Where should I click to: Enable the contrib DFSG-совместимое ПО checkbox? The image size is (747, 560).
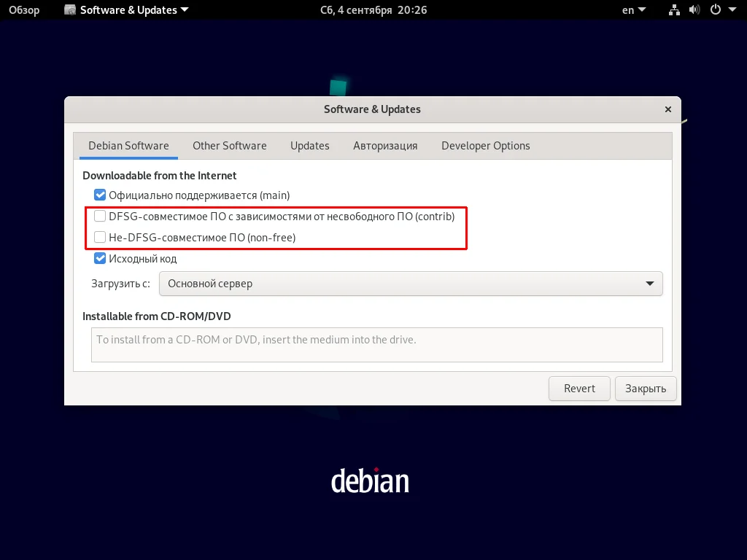[99, 216]
